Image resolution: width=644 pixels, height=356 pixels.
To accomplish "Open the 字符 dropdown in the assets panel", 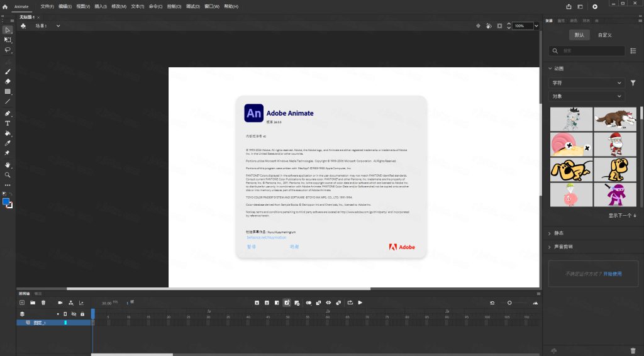I will (x=587, y=83).
